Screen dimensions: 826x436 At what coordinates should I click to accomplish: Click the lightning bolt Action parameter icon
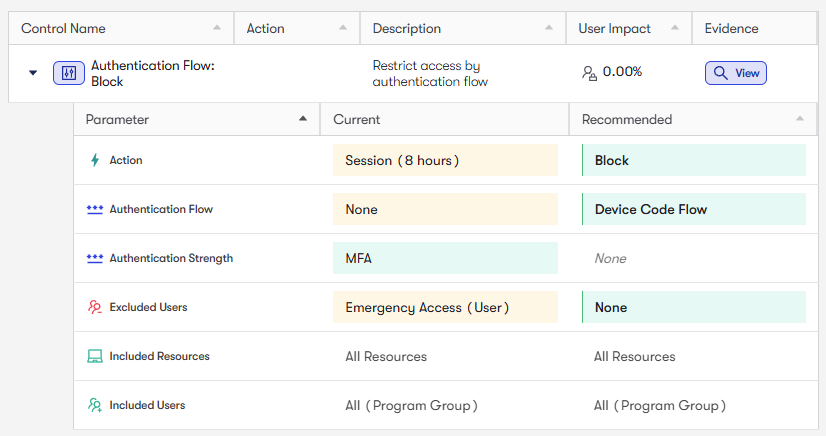(95, 160)
